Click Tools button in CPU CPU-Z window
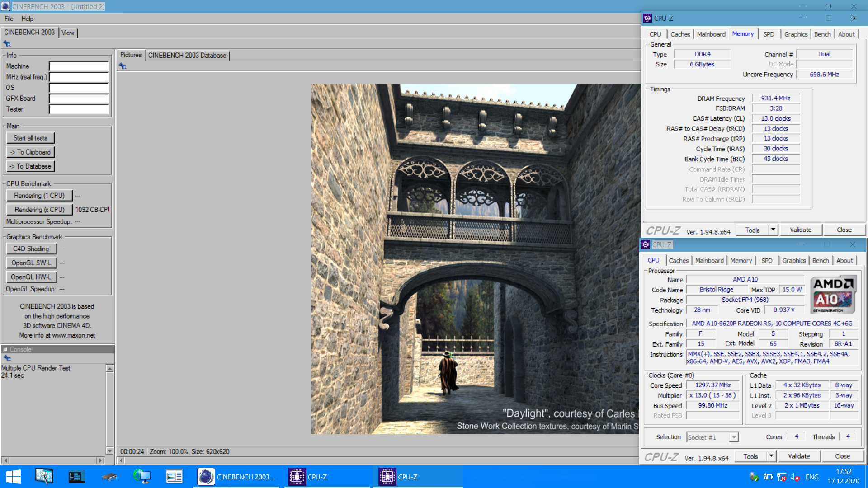Screen dimensions: 868x488 pos(750,456)
